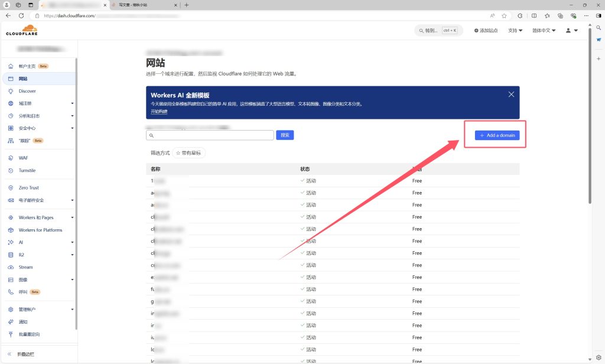Click 管理帐户 gear icon

pyautogui.click(x=11, y=309)
